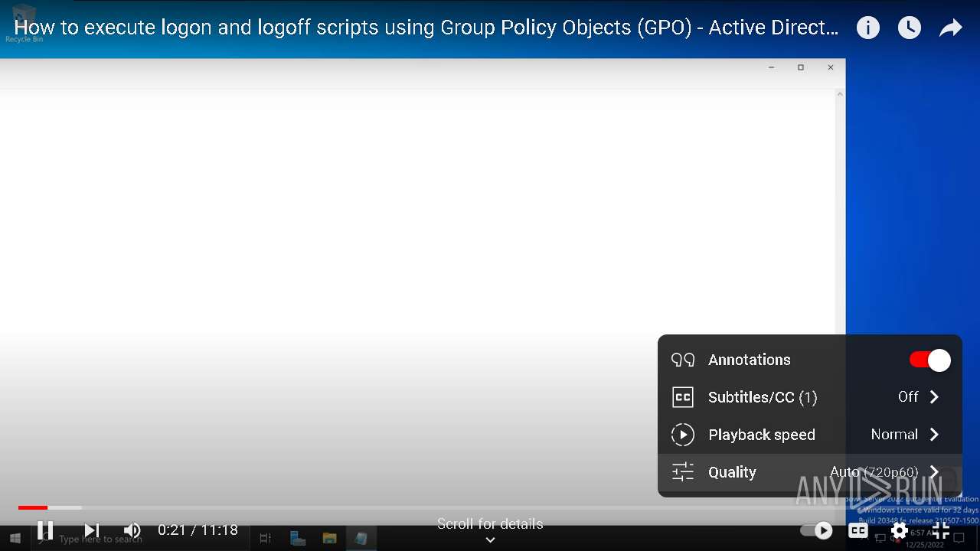Click the active app taskbar icon in video
The image size is (980, 551).
[x=361, y=539]
